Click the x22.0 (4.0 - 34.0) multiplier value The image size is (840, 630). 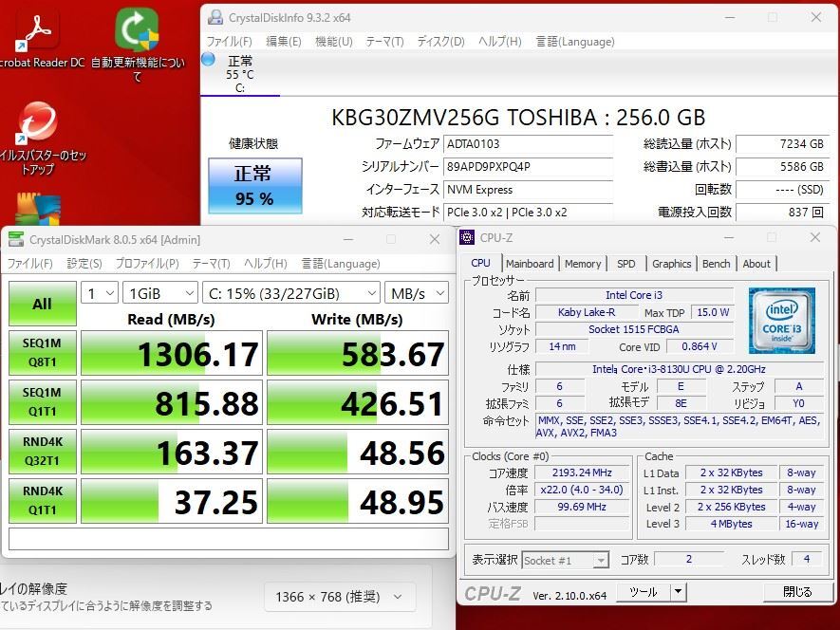click(x=583, y=490)
